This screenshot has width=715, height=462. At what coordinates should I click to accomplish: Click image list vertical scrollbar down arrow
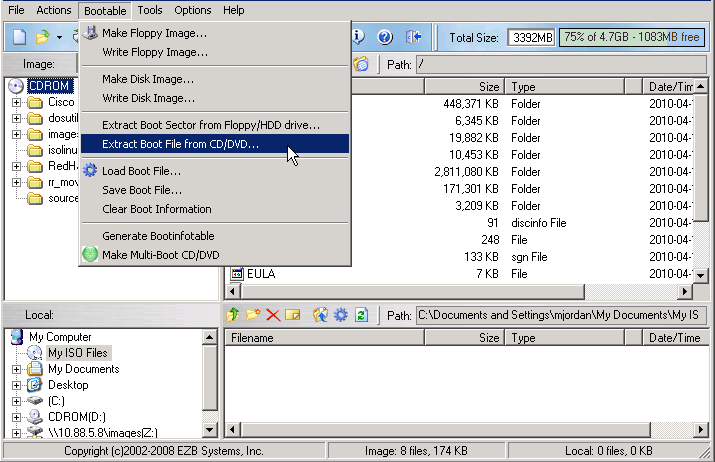tap(700, 275)
